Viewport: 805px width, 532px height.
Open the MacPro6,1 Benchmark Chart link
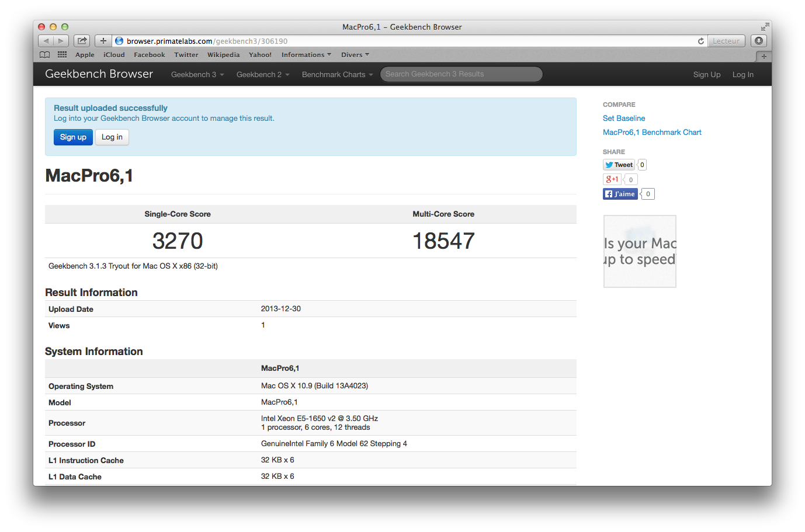(652, 132)
